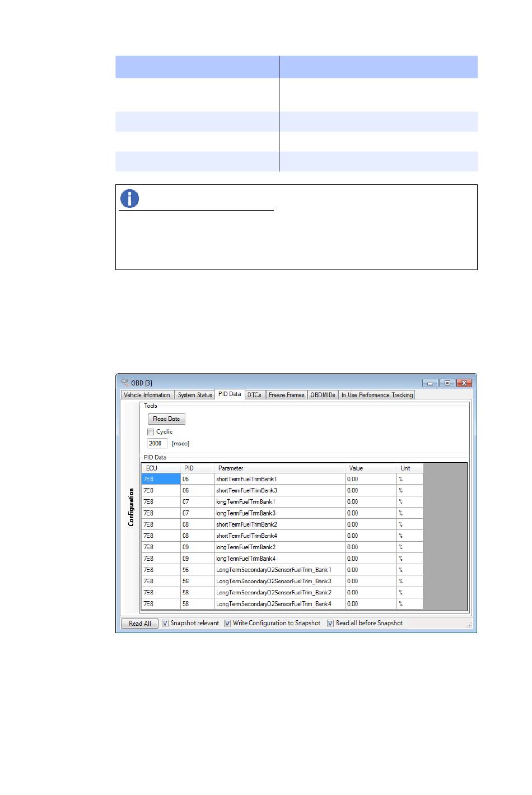Maximize the OBD window
The height and width of the screenshot is (795, 532).
[x=447, y=383]
